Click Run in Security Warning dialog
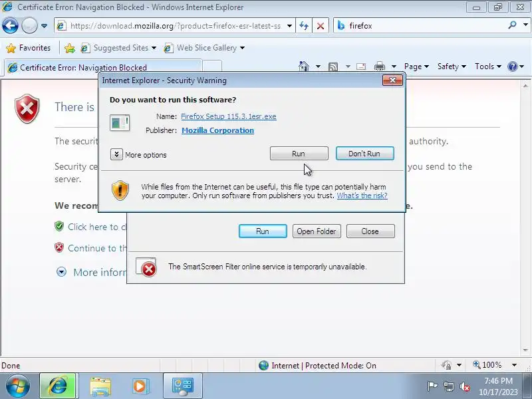This screenshot has width=532, height=399. click(x=299, y=154)
